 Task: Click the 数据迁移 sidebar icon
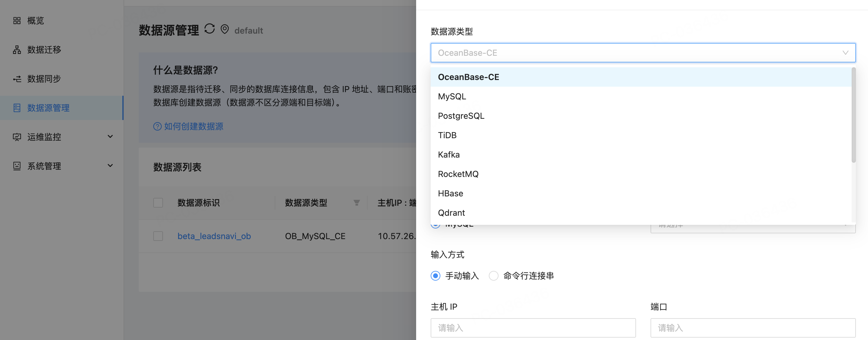[x=17, y=50]
